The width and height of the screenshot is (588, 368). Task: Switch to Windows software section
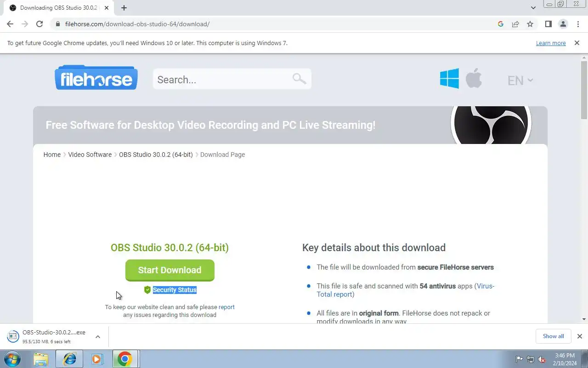click(x=449, y=79)
